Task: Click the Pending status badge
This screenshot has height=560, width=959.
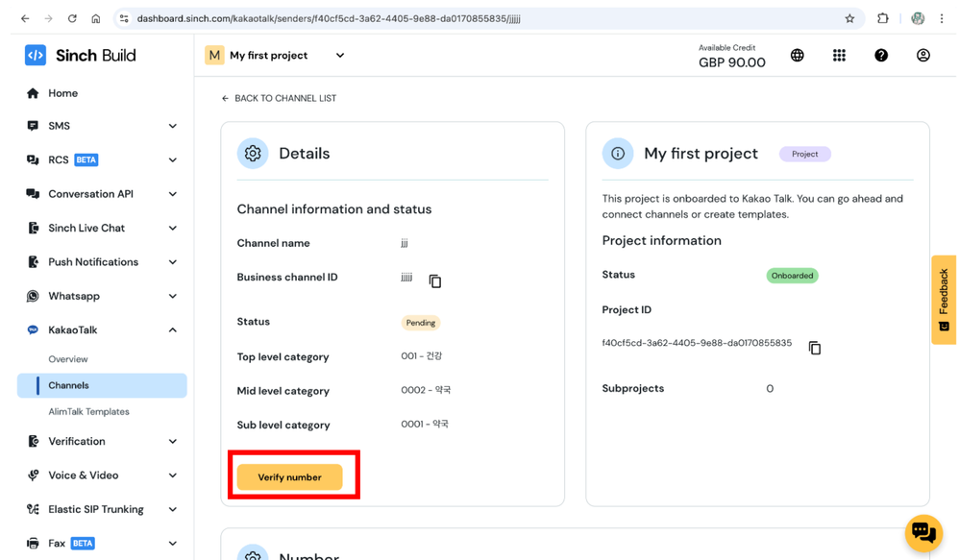Action: [421, 323]
